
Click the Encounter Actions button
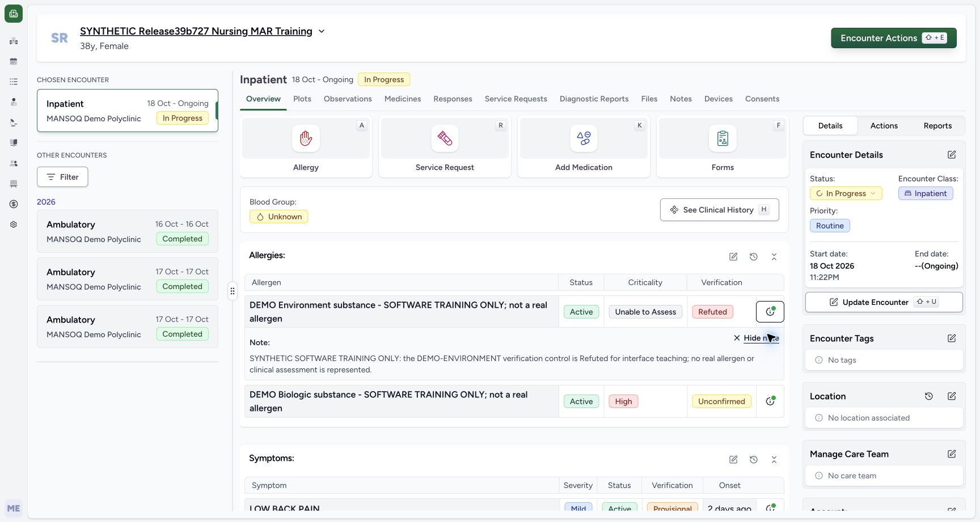tap(894, 38)
